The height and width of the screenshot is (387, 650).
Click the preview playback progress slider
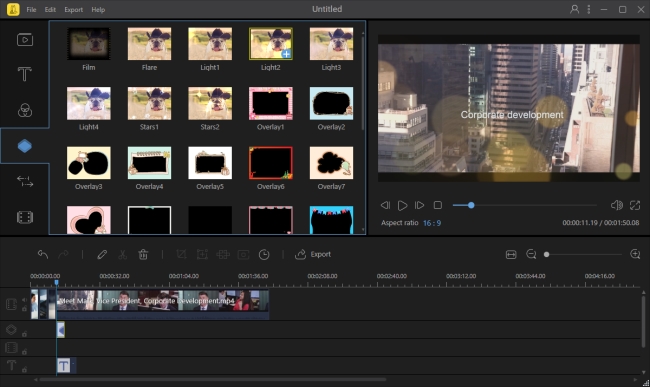[x=524, y=205]
